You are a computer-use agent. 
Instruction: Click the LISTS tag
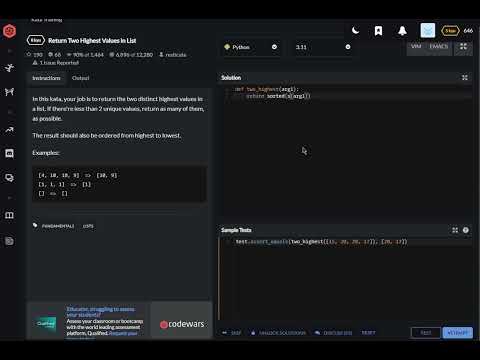[x=88, y=226]
